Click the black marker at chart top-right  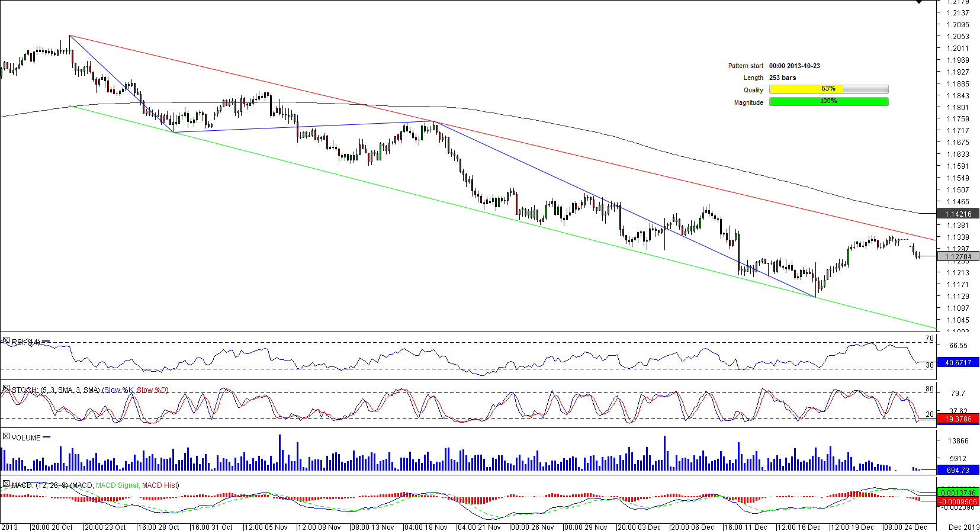tap(919, 2)
